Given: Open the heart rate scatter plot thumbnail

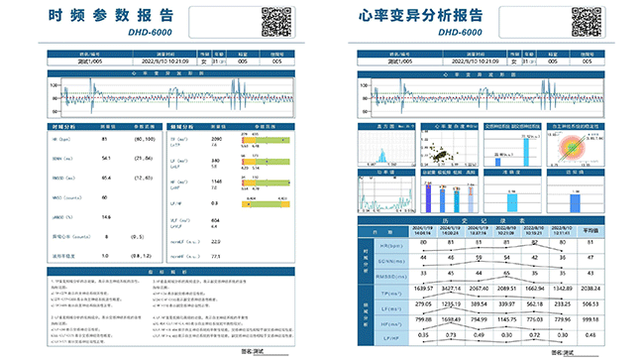Looking at the screenshot, I should tap(450, 145).
